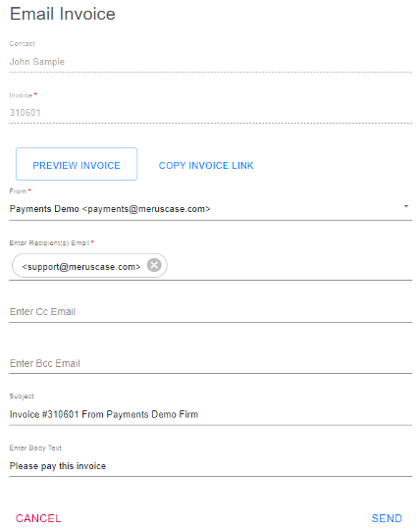Image resolution: width=420 pixels, height=530 pixels.
Task: Click the 'Enter Body Text' label
Action: coord(35,448)
